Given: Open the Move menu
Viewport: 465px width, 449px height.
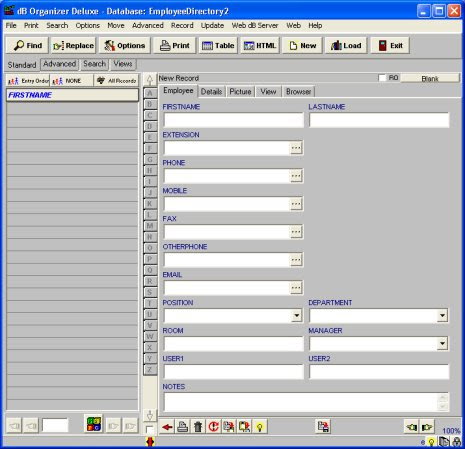Looking at the screenshot, I should coord(116,25).
